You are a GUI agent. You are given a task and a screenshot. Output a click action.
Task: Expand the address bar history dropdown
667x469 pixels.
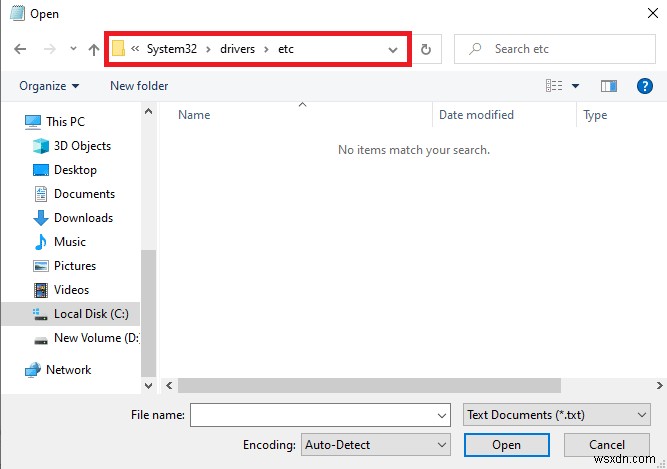393,49
